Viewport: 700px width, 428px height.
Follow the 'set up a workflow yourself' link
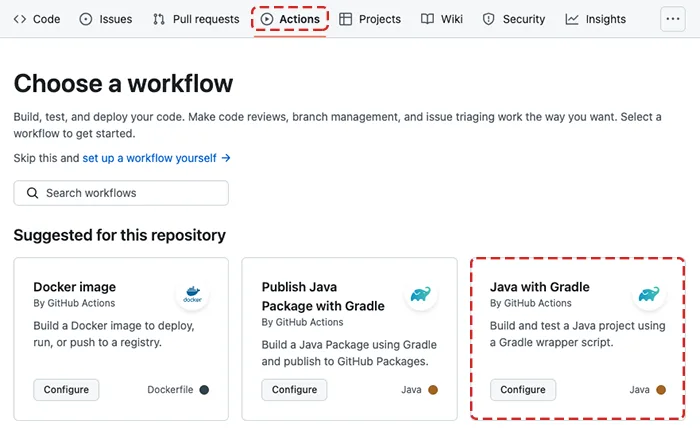149,158
